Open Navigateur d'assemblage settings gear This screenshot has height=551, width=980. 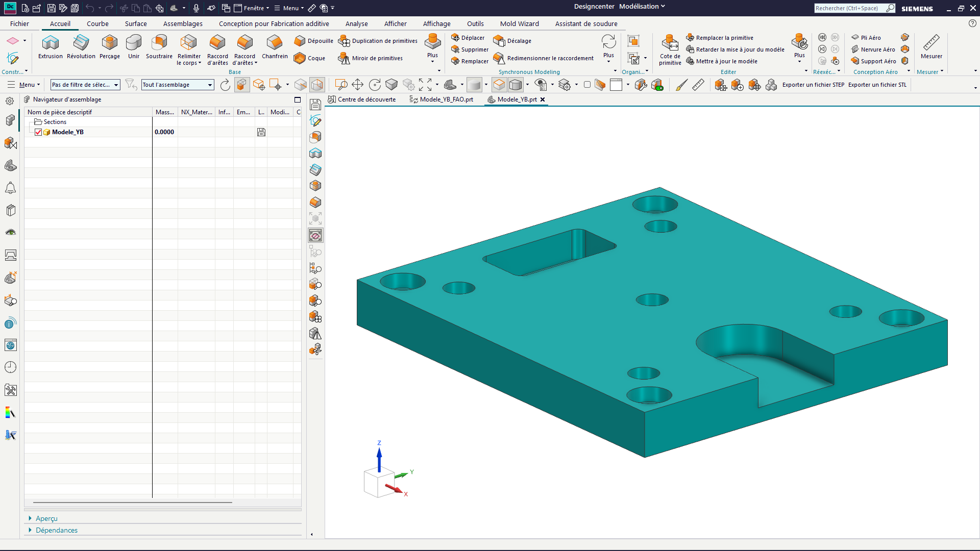(10, 101)
